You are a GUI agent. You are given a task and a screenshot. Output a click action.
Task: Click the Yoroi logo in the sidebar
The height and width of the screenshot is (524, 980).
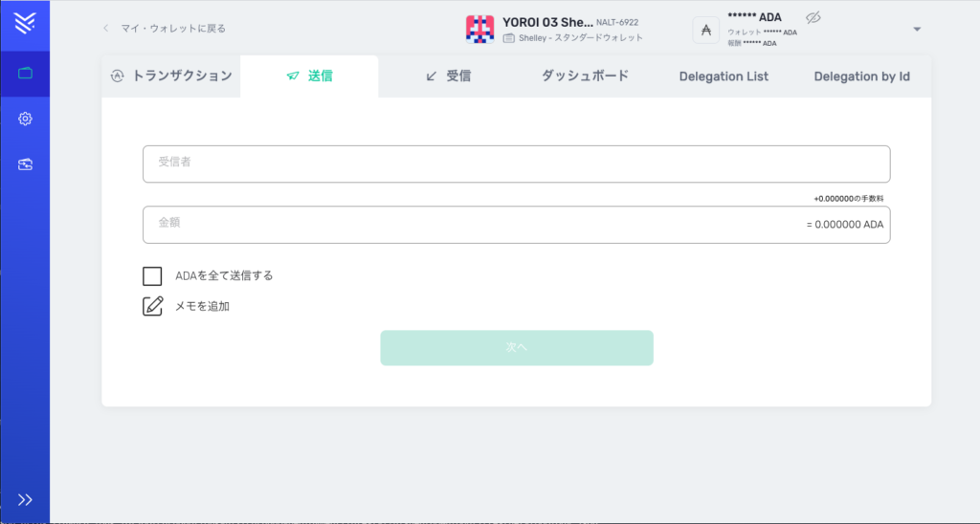pos(25,25)
